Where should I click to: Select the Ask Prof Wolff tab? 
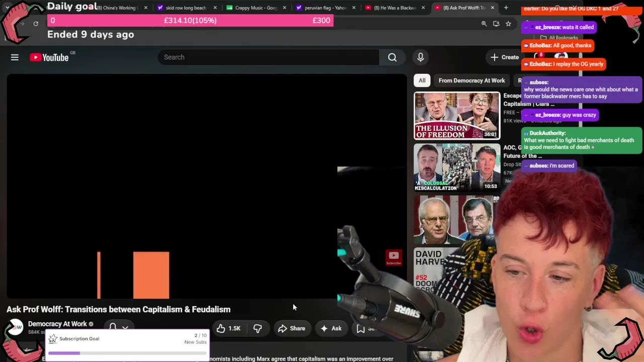(464, 8)
